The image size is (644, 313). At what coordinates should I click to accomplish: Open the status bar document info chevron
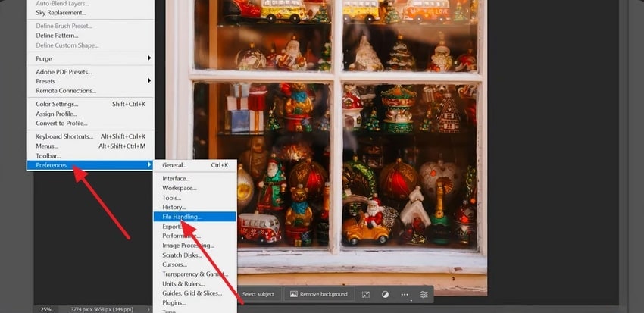pyautogui.click(x=148, y=309)
